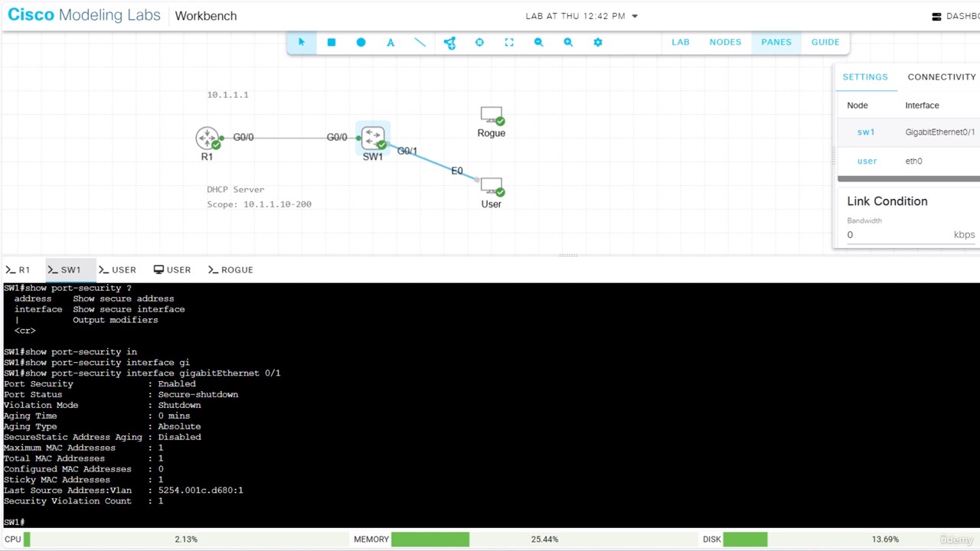Image resolution: width=980 pixels, height=551 pixels.
Task: Open the lab title dropdown arrow
Action: [x=635, y=16]
